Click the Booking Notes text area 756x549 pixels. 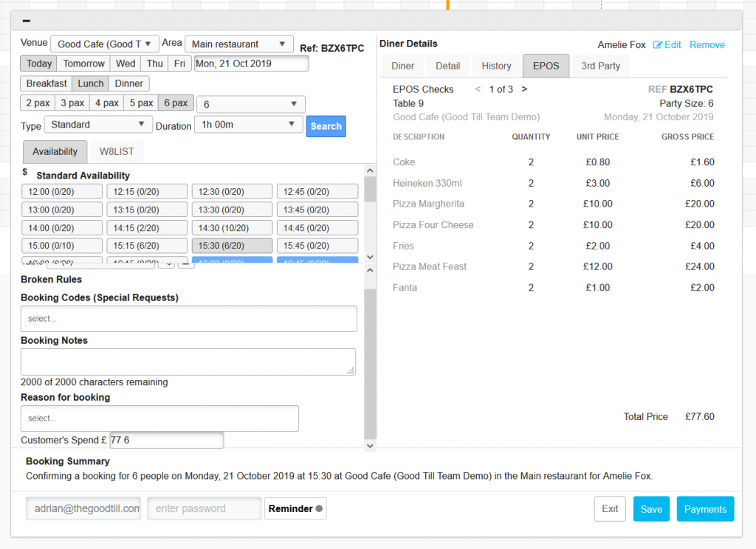point(188,362)
